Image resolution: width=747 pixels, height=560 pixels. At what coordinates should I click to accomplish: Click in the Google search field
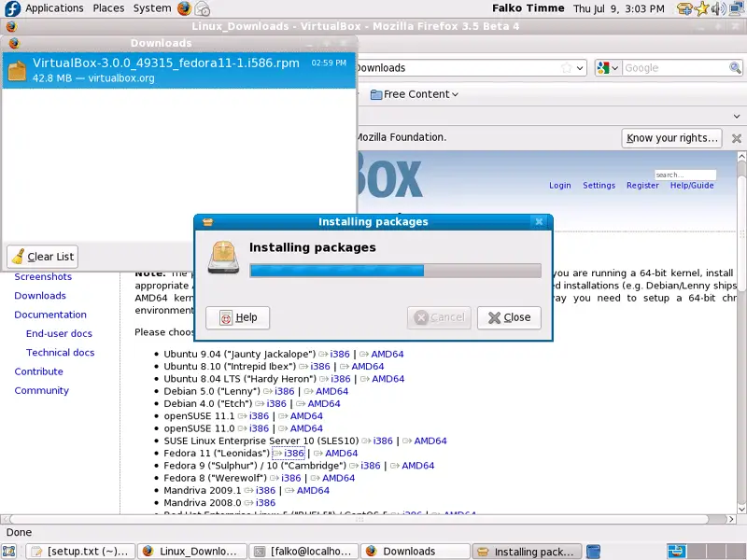coord(675,68)
